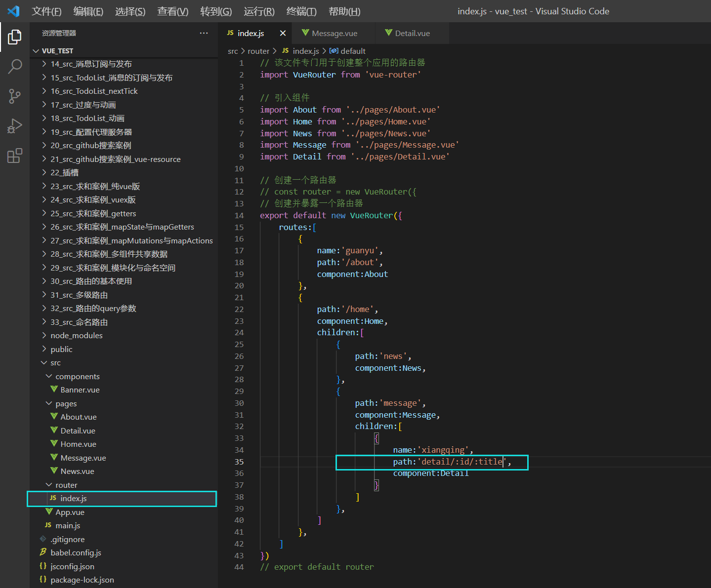
Task: Click the src breadcrumb segment
Action: point(233,51)
